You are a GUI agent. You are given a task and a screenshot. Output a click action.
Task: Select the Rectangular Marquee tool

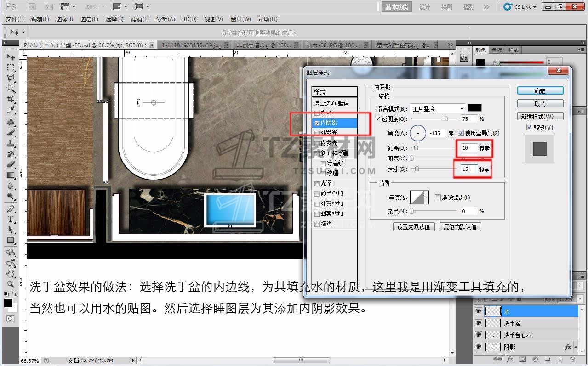pyautogui.click(x=10, y=68)
